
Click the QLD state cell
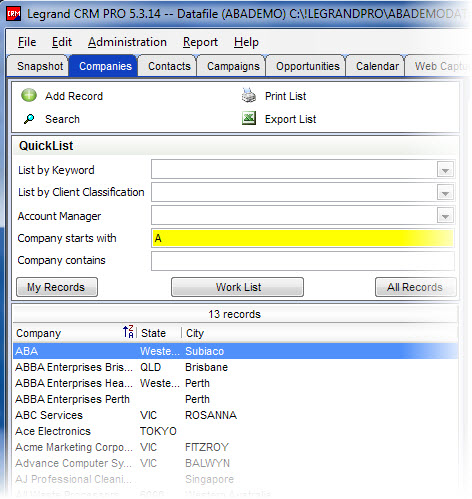[x=150, y=367]
